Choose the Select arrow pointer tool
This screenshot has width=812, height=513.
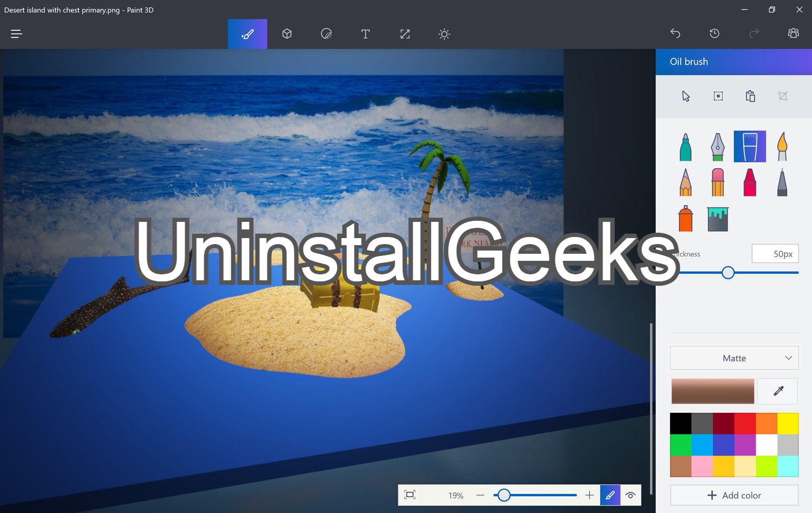pos(686,96)
